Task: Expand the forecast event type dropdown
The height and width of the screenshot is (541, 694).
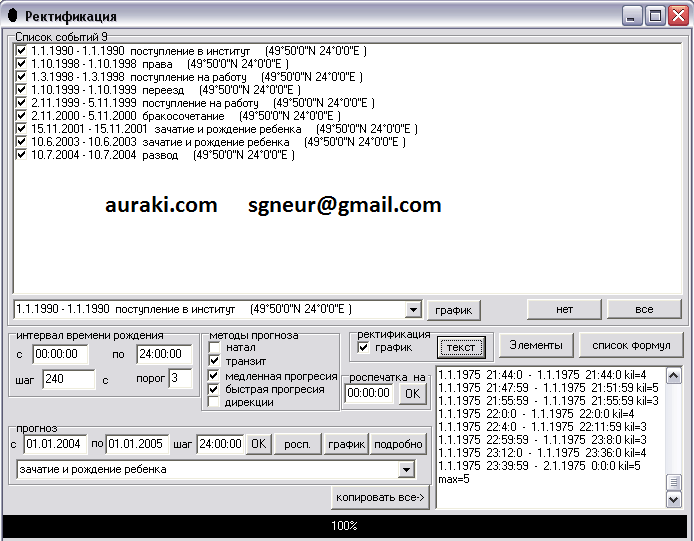Action: pyautogui.click(x=406, y=470)
